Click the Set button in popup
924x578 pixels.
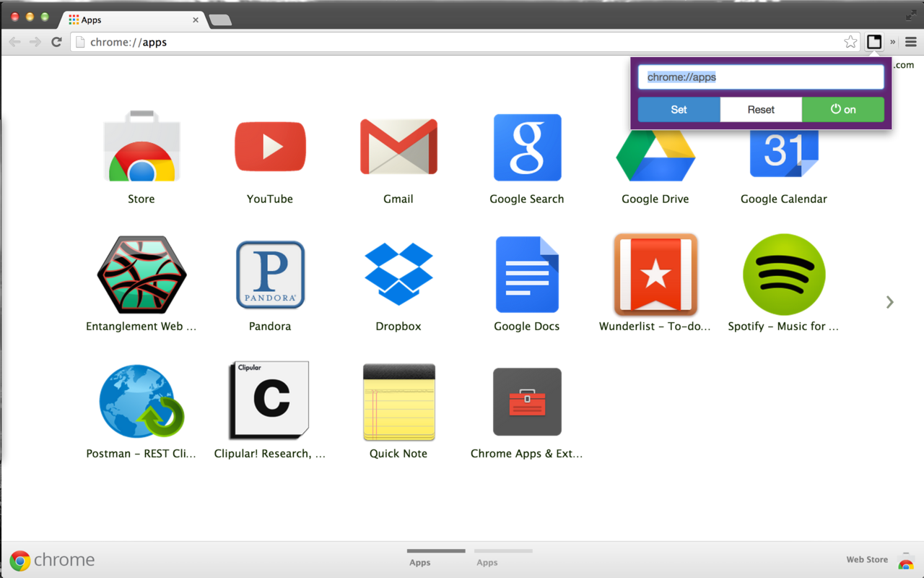679,110
